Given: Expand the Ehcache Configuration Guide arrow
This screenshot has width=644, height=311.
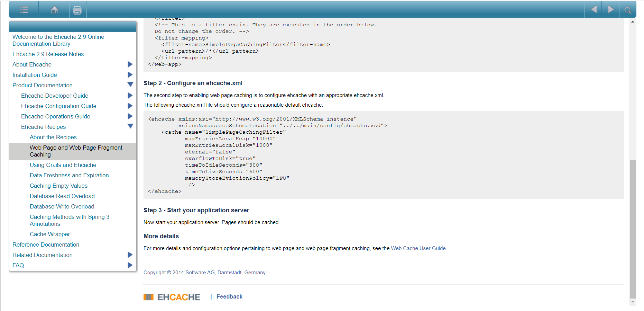Looking at the screenshot, I should point(130,106).
